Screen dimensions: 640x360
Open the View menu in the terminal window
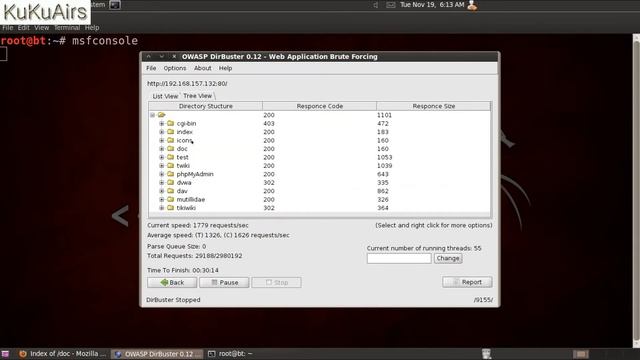click(x=42, y=28)
